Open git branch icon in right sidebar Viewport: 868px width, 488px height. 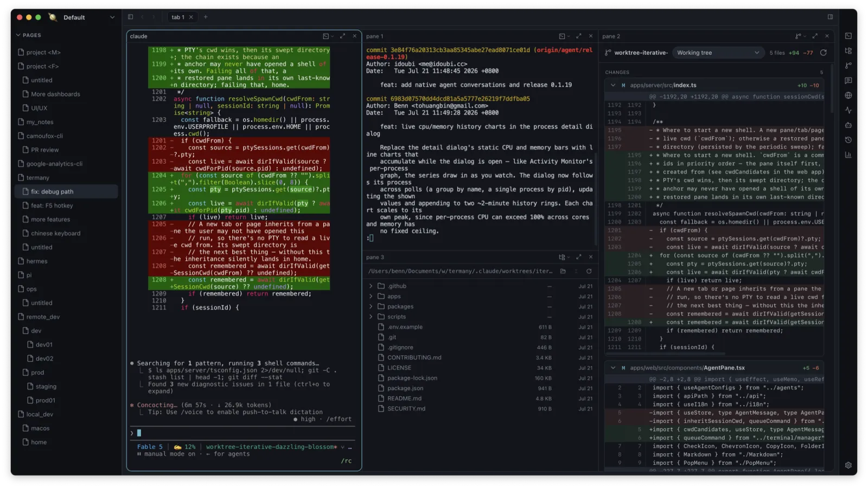[848, 66]
